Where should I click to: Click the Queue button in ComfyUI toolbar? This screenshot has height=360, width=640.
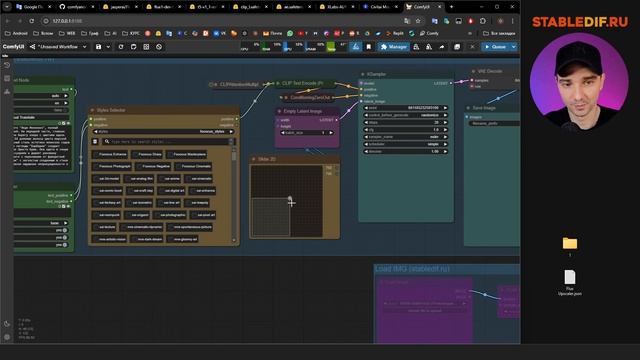pyautogui.click(x=496, y=47)
